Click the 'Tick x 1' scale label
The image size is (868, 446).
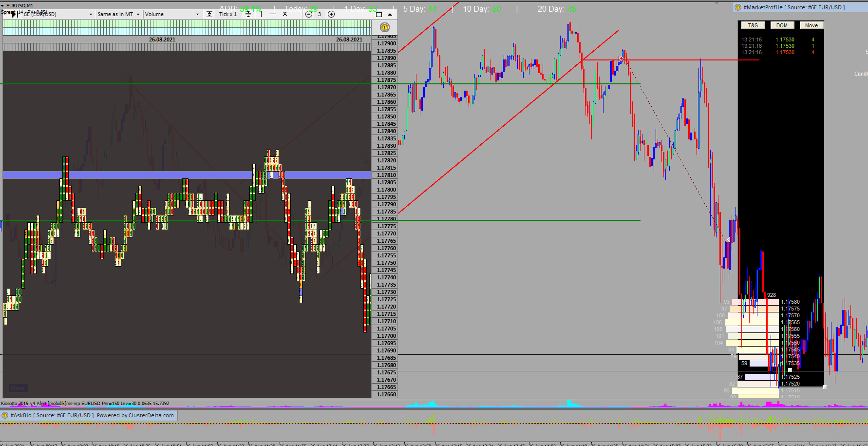228,14
